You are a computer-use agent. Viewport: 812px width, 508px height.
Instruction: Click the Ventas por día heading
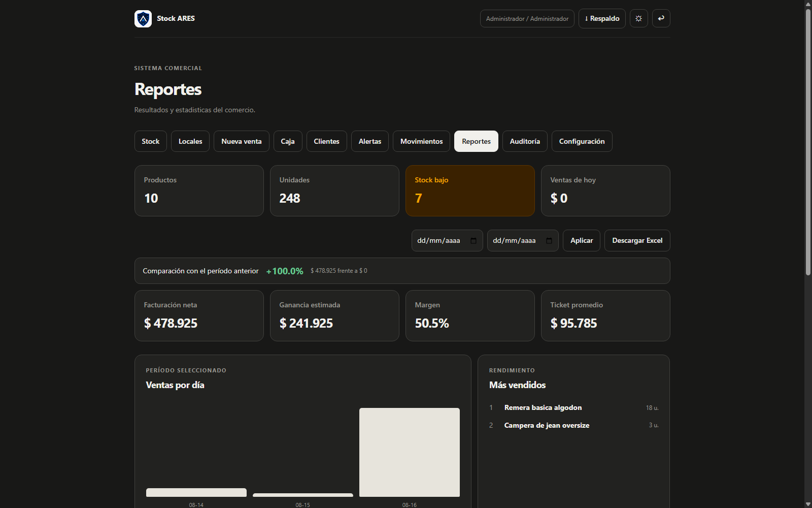point(175,385)
